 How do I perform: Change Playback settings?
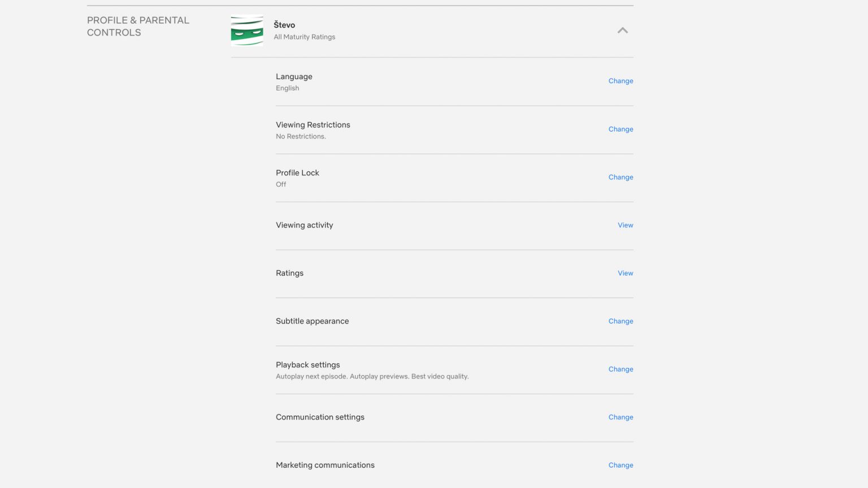point(620,369)
